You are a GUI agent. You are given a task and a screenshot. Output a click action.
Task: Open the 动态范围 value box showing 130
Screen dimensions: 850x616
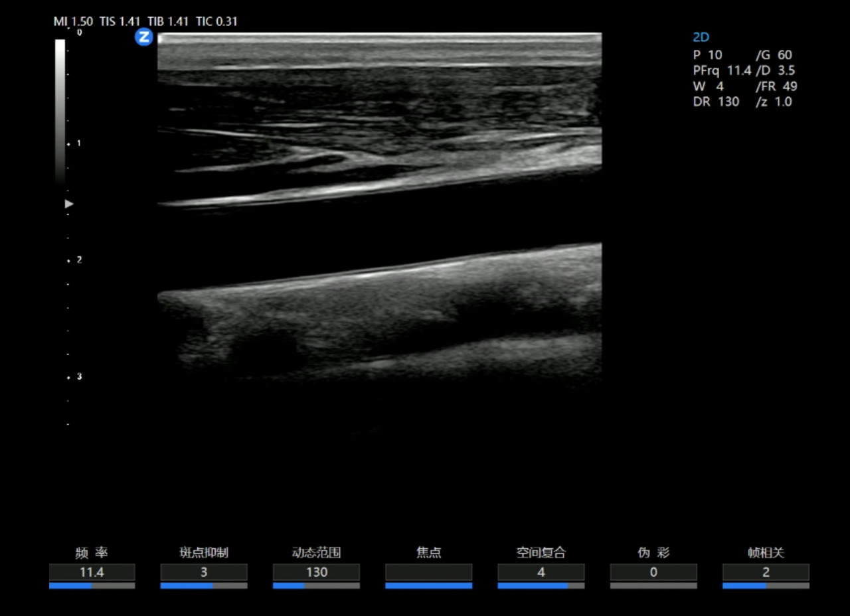point(316,572)
